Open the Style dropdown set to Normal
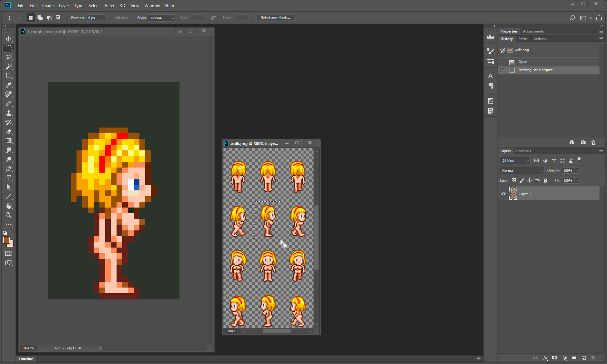 (x=162, y=18)
